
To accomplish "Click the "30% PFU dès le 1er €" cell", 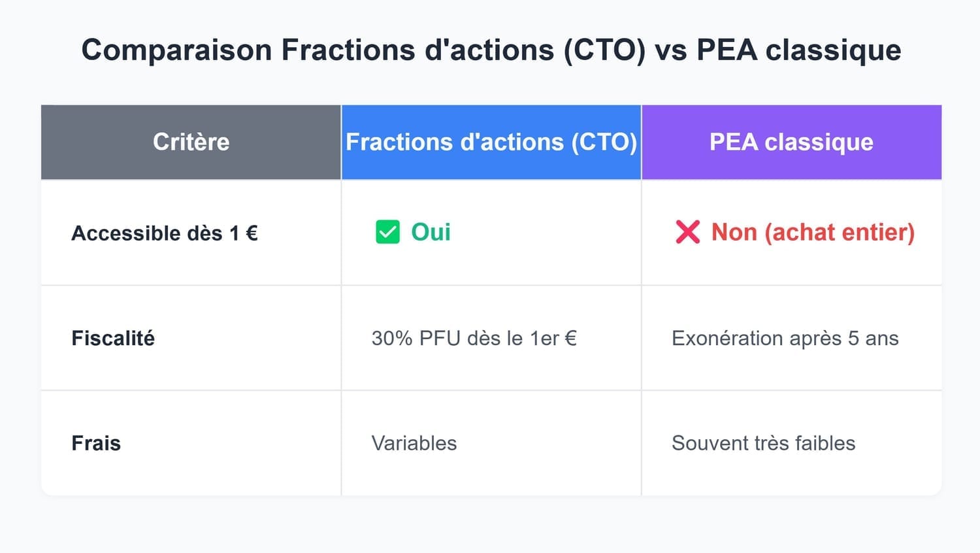I will coord(474,338).
